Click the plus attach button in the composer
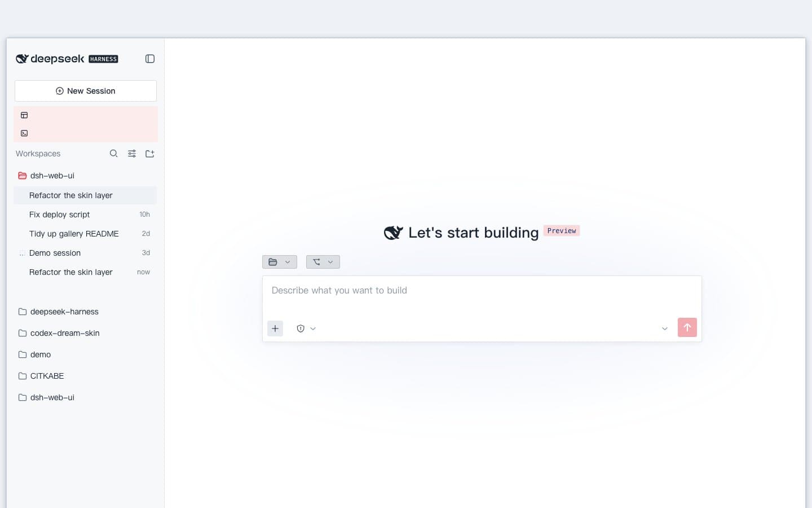Image resolution: width=812 pixels, height=508 pixels. [x=275, y=329]
